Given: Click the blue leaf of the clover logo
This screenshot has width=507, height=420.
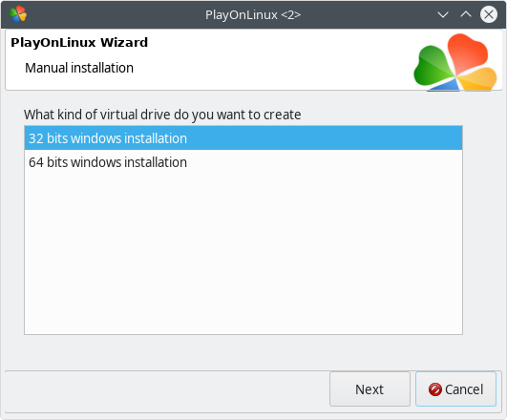Looking at the screenshot, I should coord(446,85).
